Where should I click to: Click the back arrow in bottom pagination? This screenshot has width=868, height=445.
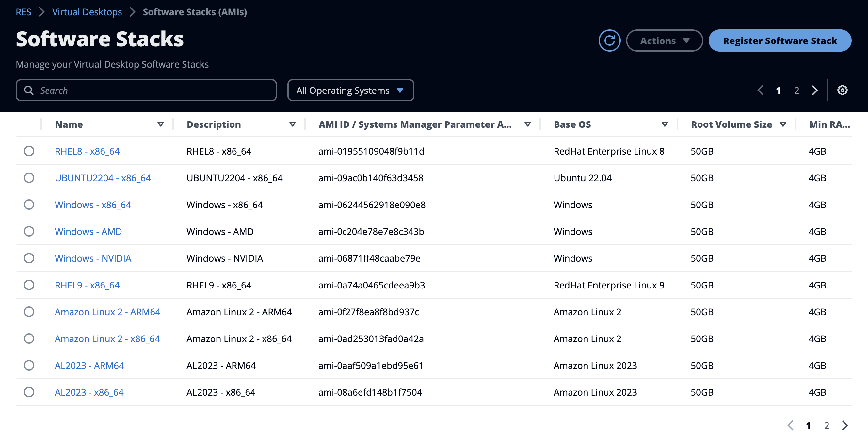click(x=791, y=426)
